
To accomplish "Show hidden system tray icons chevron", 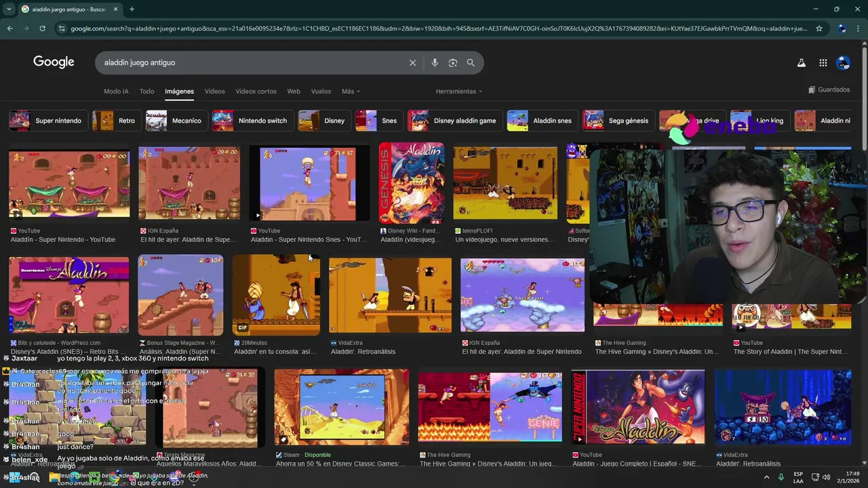I will pos(766,477).
